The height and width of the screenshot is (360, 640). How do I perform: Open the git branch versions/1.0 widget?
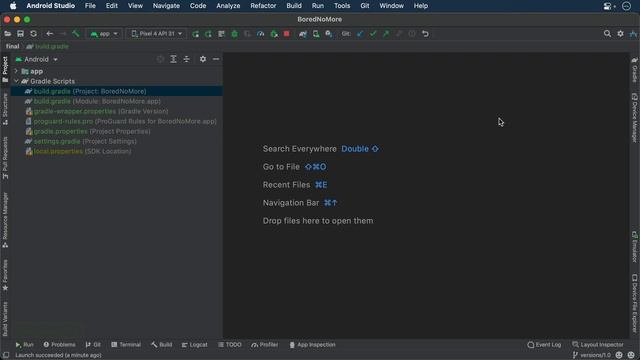(591, 355)
